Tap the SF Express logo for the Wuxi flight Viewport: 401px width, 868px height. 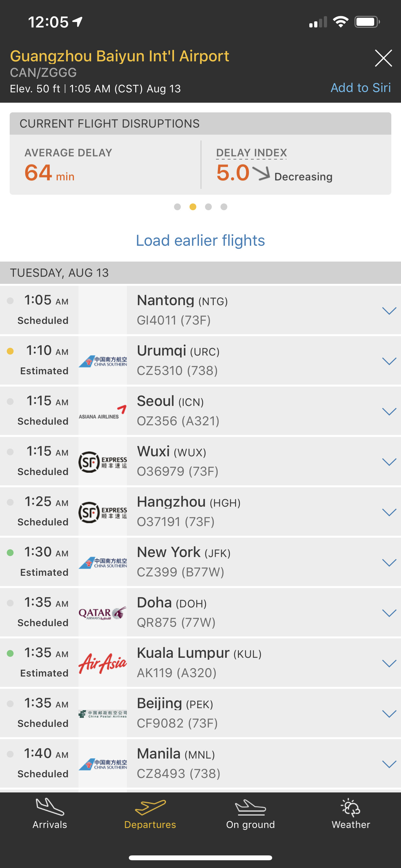102,462
